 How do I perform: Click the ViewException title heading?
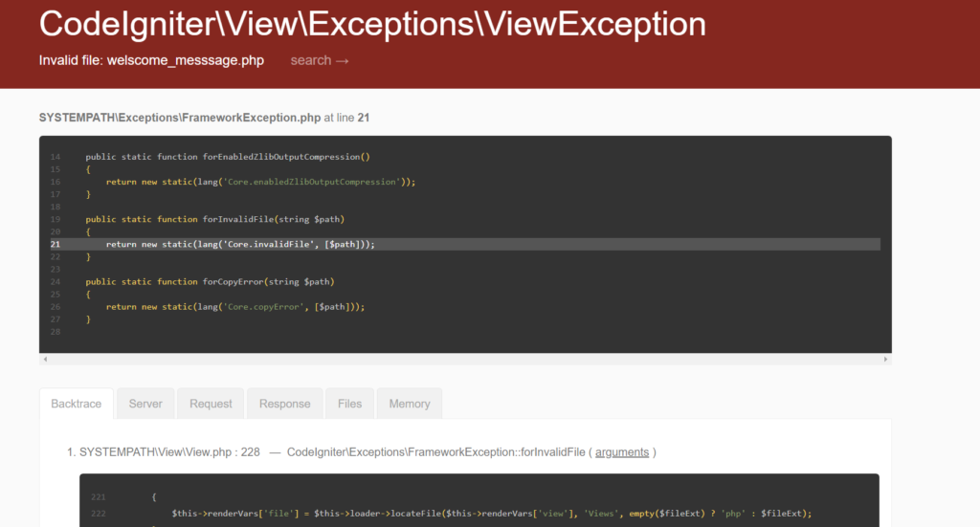(372, 25)
